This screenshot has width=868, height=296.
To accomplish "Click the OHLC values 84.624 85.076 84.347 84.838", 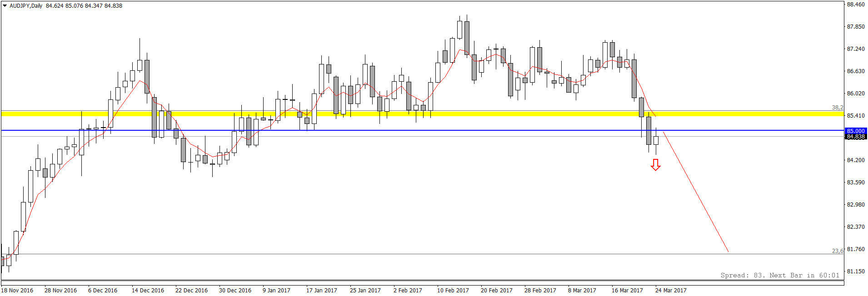I will 84,6.
